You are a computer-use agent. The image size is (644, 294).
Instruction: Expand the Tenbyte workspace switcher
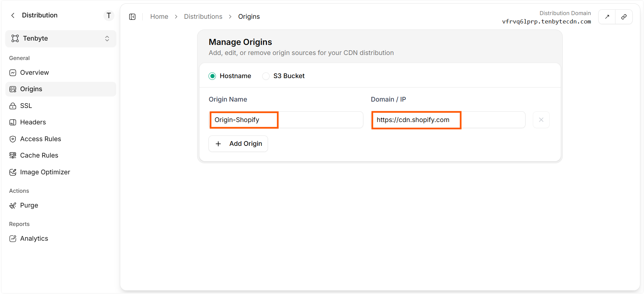(61, 39)
